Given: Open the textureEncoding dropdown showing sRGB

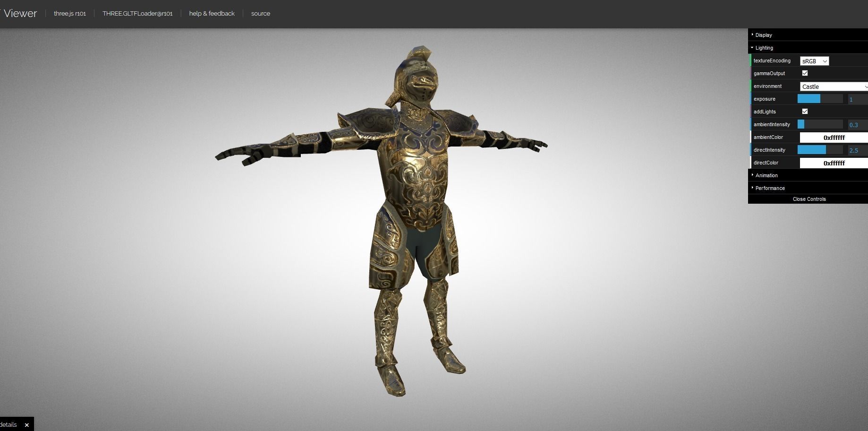Looking at the screenshot, I should pyautogui.click(x=814, y=61).
